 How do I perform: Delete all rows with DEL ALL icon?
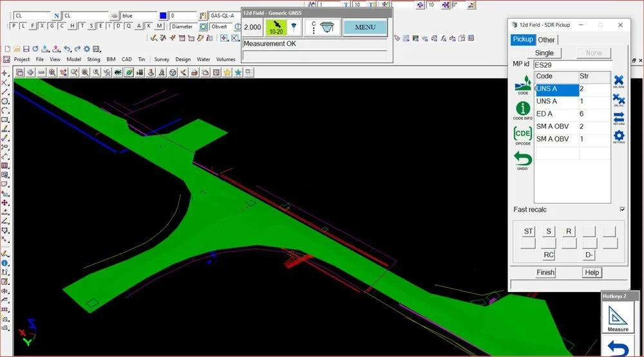point(618,100)
